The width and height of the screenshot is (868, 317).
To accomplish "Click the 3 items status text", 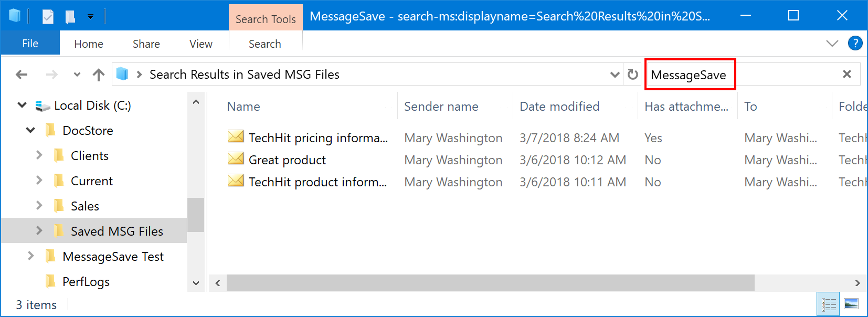I will [36, 305].
